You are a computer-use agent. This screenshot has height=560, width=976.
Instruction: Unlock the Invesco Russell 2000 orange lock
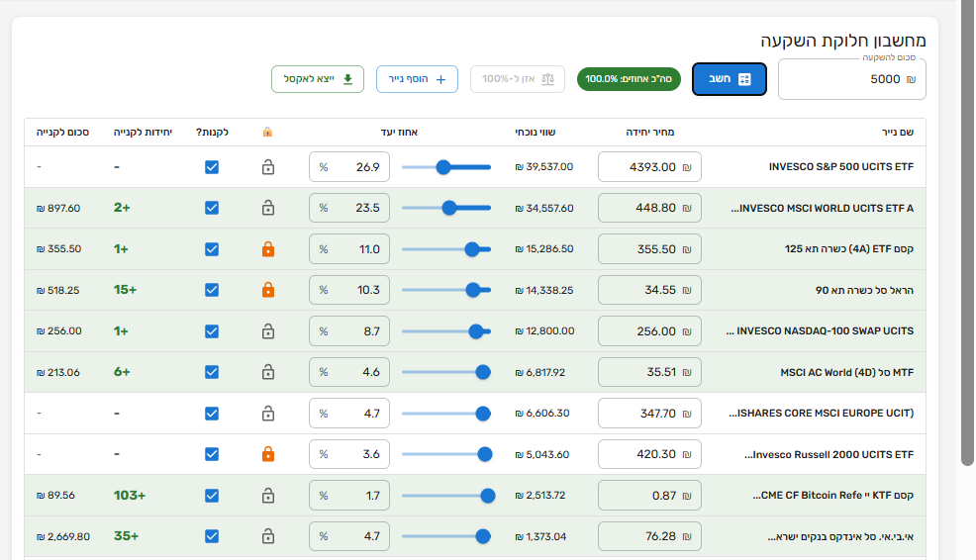[x=267, y=454]
